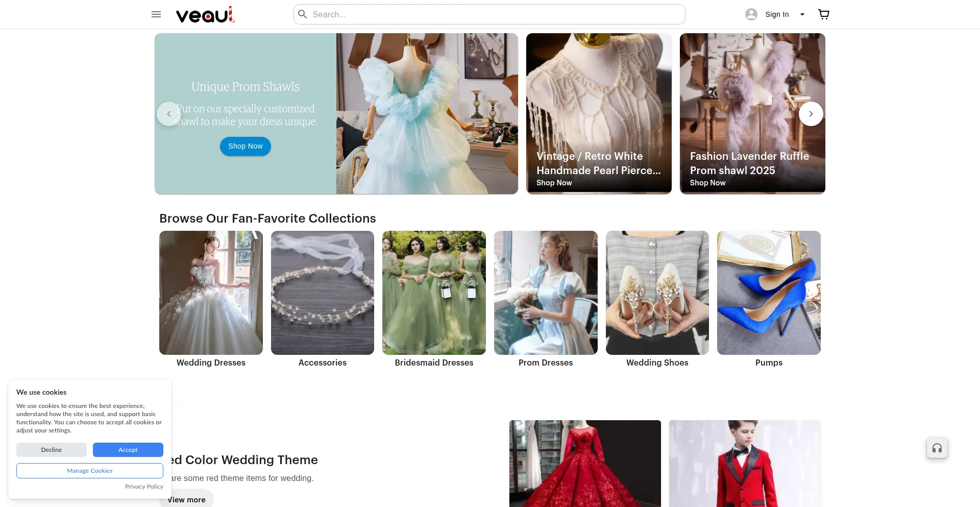Open the Privacy Policy link
Screen dimensions: 980x507
[x=144, y=487]
